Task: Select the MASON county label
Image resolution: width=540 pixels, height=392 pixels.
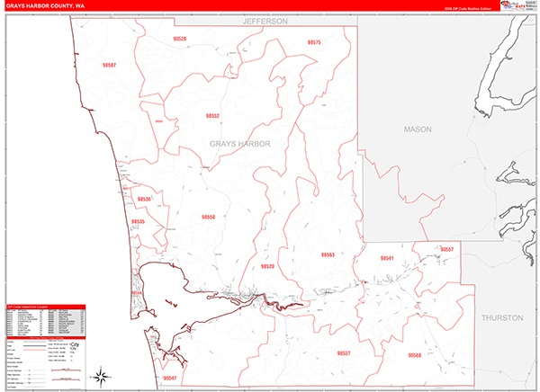Action: point(418,129)
